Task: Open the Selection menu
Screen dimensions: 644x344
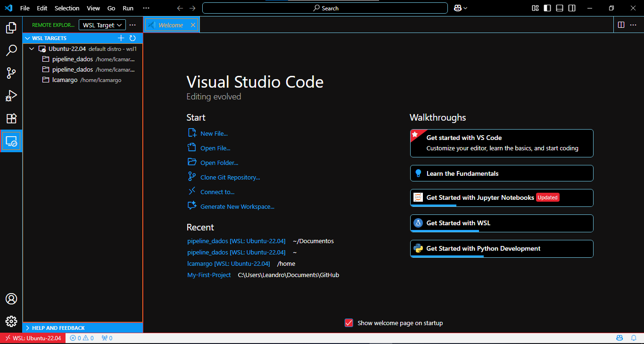Action: [67, 8]
